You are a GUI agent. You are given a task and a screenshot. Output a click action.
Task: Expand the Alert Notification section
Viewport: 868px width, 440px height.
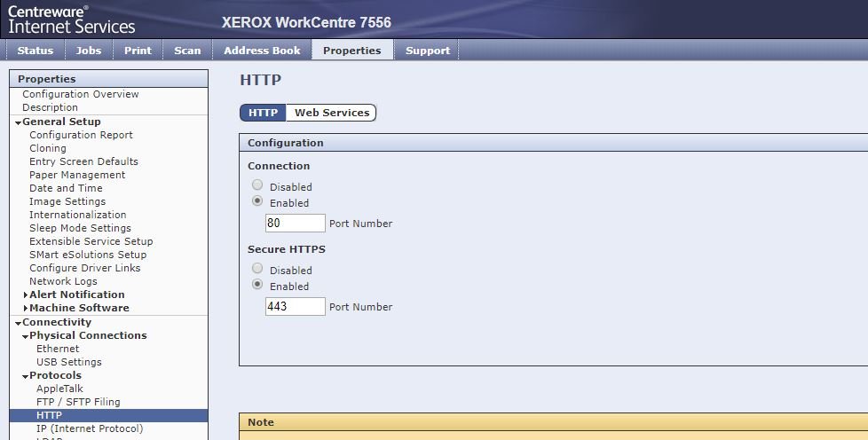coord(25,295)
